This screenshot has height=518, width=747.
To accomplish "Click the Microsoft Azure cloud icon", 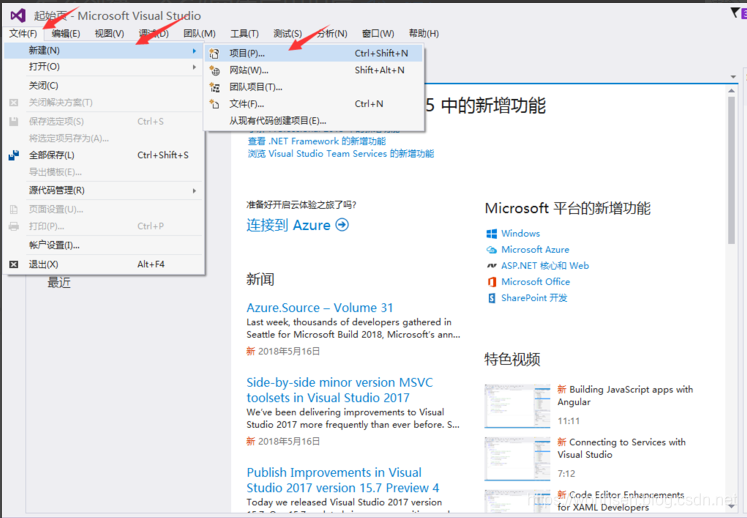I will (x=492, y=250).
